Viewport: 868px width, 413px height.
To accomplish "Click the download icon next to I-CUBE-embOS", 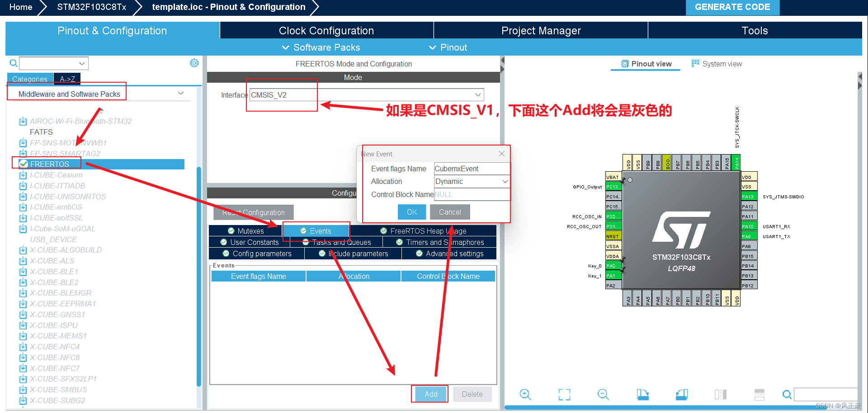I will point(23,207).
